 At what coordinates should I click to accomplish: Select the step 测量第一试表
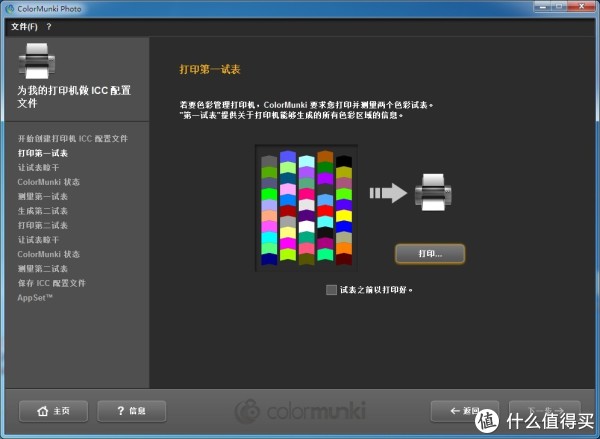click(43, 196)
